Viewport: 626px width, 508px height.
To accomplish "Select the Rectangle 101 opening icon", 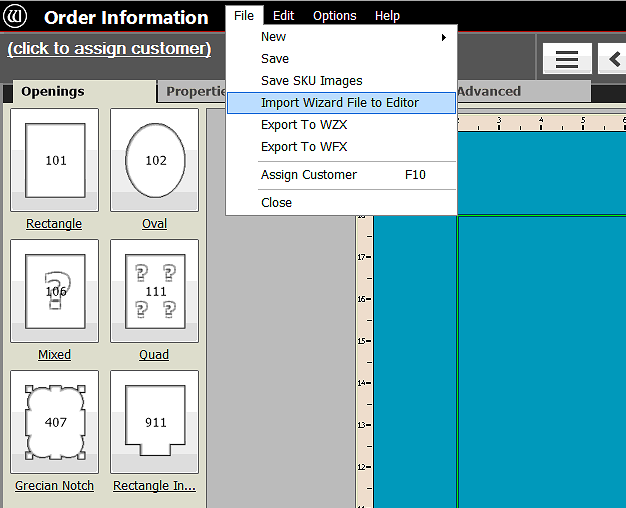I will tap(55, 160).
